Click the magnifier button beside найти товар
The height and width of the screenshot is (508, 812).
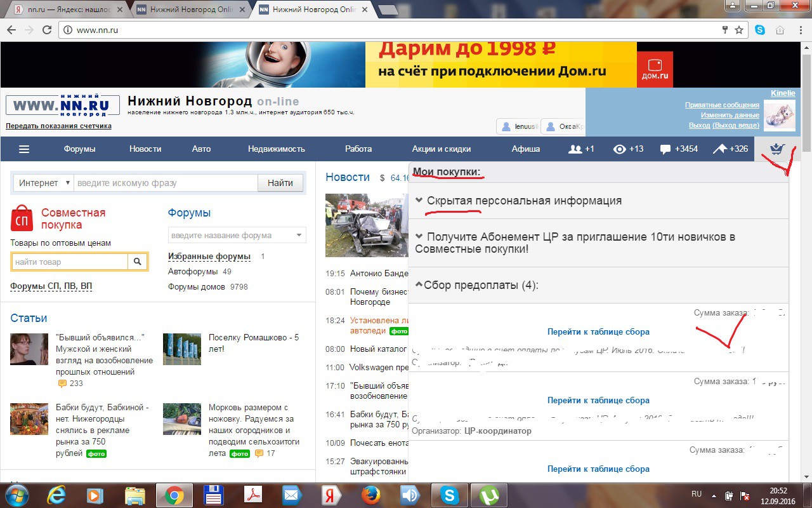pyautogui.click(x=138, y=262)
